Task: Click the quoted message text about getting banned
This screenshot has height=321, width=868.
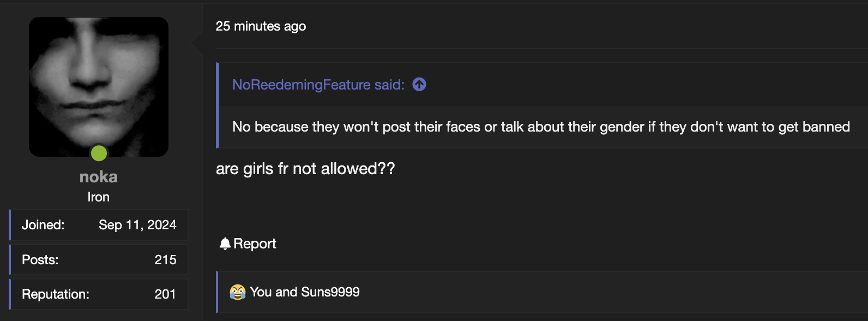Action: tap(541, 127)
